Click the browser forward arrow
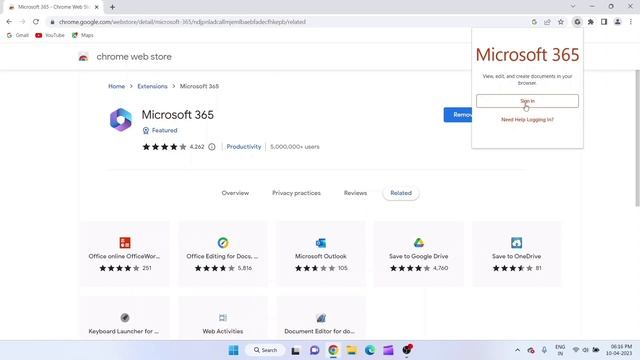Viewport: 640px width, 360px height. tap(22, 22)
